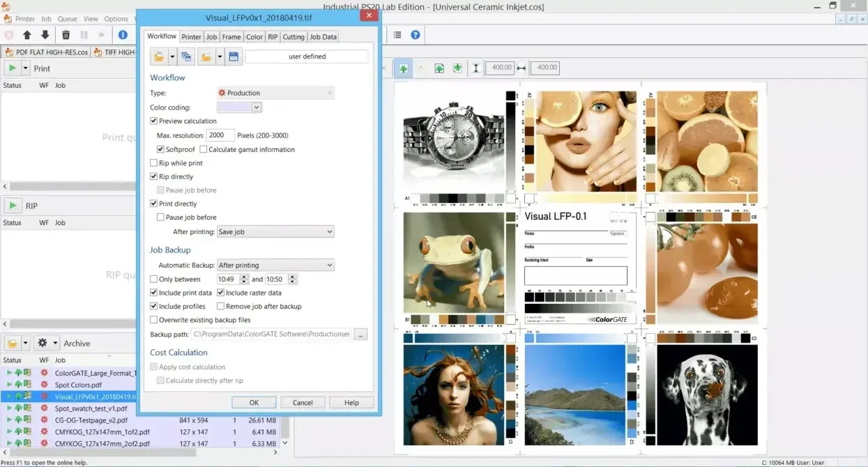Image resolution: width=868 pixels, height=467 pixels.
Task: Click the Cancel button in dialog
Action: [303, 402]
